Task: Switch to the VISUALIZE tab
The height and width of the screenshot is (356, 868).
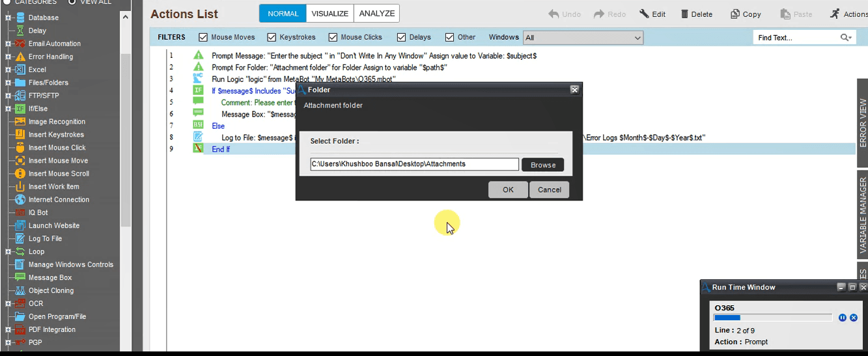Action: 330,14
